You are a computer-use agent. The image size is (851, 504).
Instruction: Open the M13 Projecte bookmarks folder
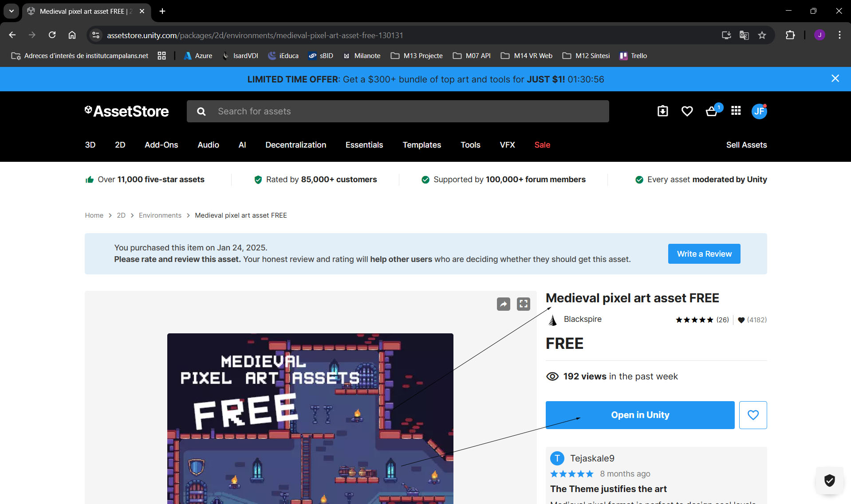coord(417,56)
